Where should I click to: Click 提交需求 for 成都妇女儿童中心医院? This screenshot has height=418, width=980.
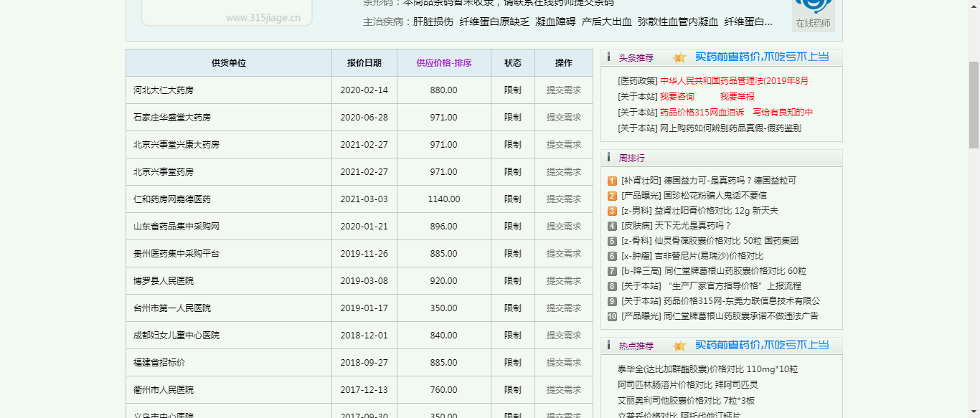pyautogui.click(x=564, y=336)
